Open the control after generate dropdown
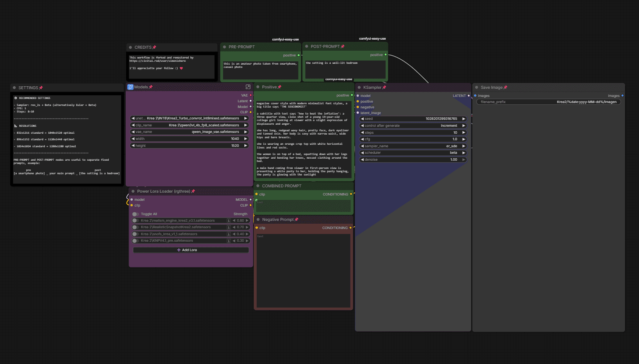 pos(413,126)
